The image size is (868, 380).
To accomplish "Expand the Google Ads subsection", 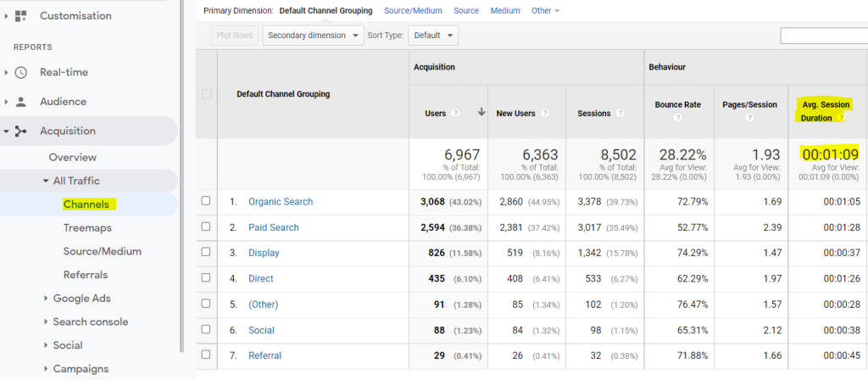I will pyautogui.click(x=46, y=299).
